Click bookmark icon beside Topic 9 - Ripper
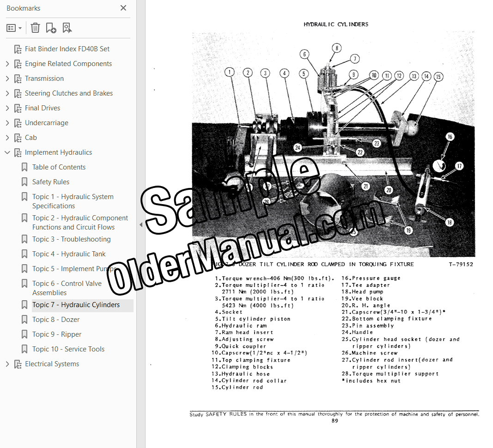493x448 pixels. pos(24,334)
